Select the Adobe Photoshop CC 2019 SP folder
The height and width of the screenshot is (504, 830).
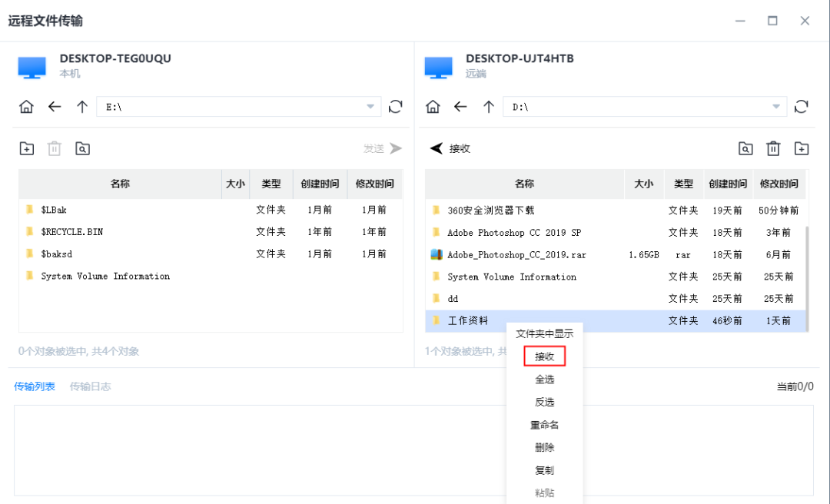(615, 233)
